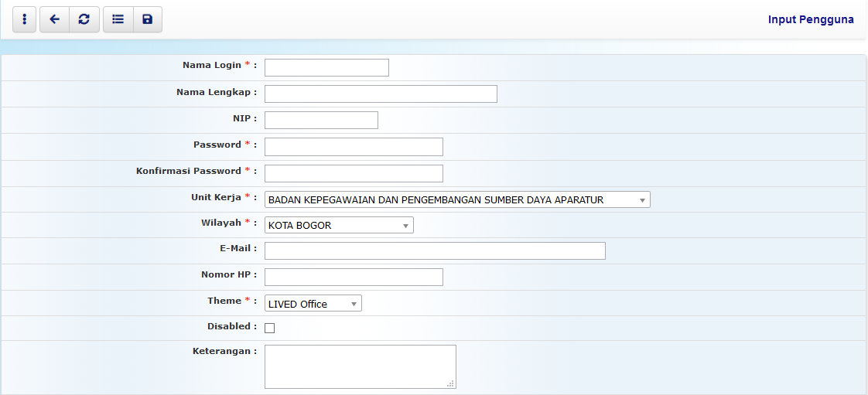Click the E-Mail input field

point(435,250)
